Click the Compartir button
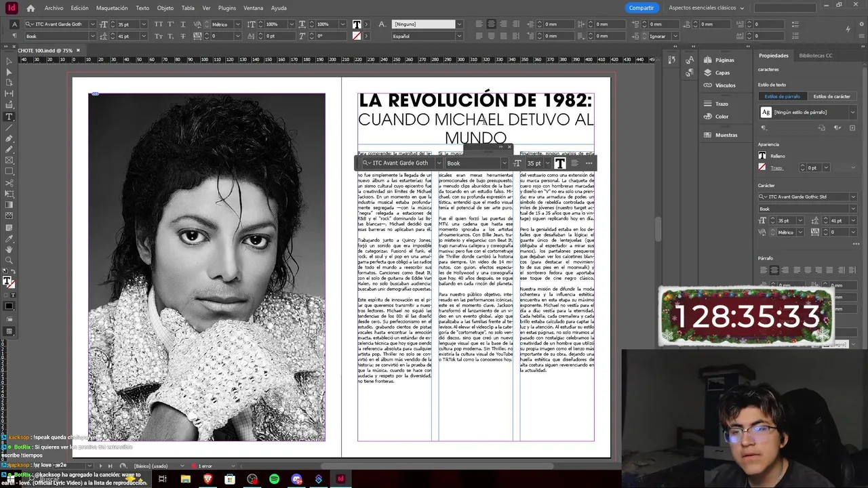 (641, 8)
